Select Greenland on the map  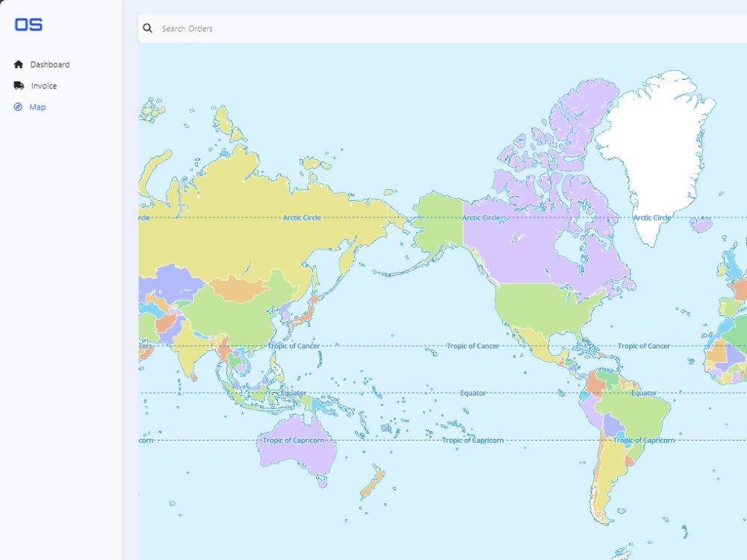tap(662, 143)
